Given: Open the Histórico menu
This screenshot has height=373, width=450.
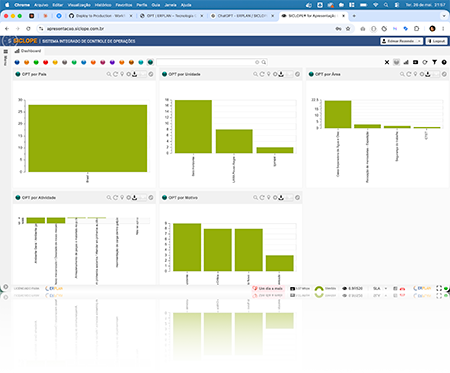Looking at the screenshot, I should click(x=103, y=5).
